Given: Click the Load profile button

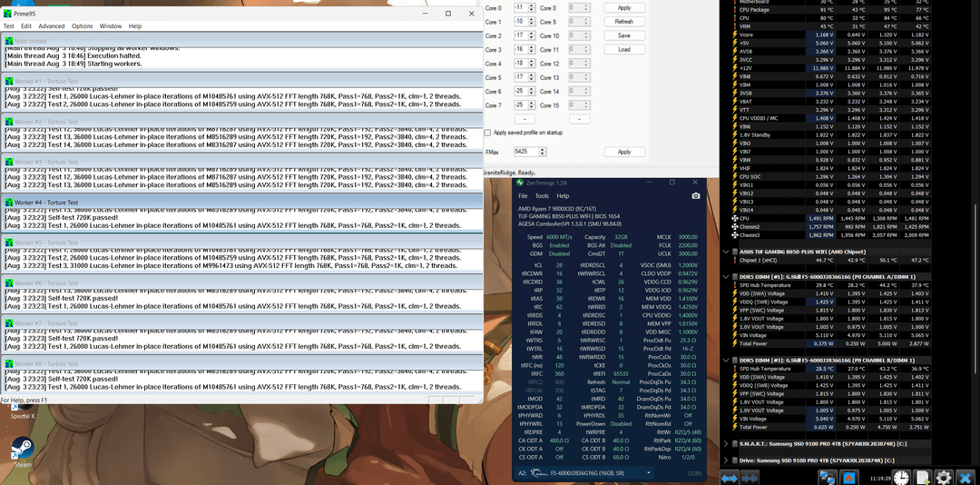Looking at the screenshot, I should tap(624, 49).
